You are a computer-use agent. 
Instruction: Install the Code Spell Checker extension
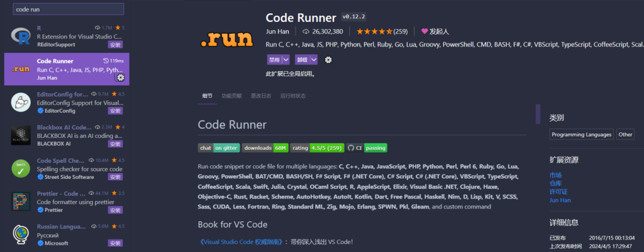pos(116,177)
